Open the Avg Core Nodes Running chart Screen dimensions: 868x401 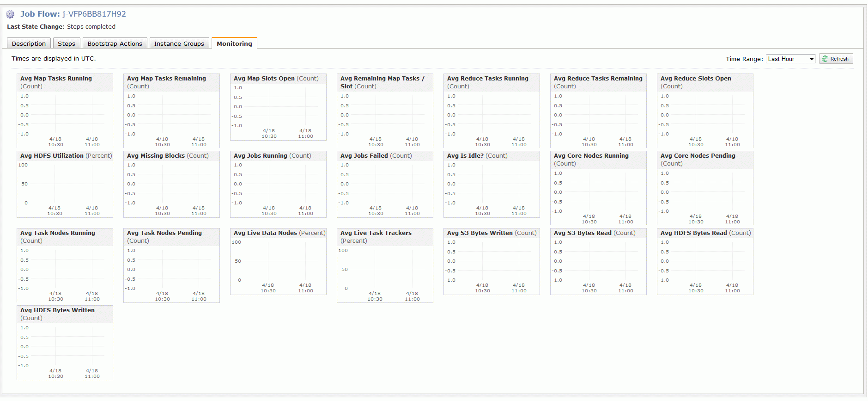click(x=598, y=188)
